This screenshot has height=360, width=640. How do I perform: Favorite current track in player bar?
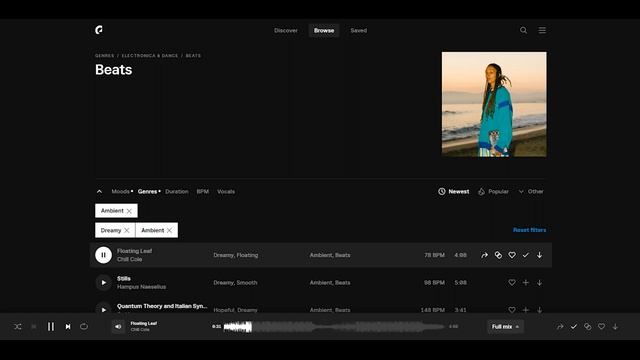coord(602,327)
